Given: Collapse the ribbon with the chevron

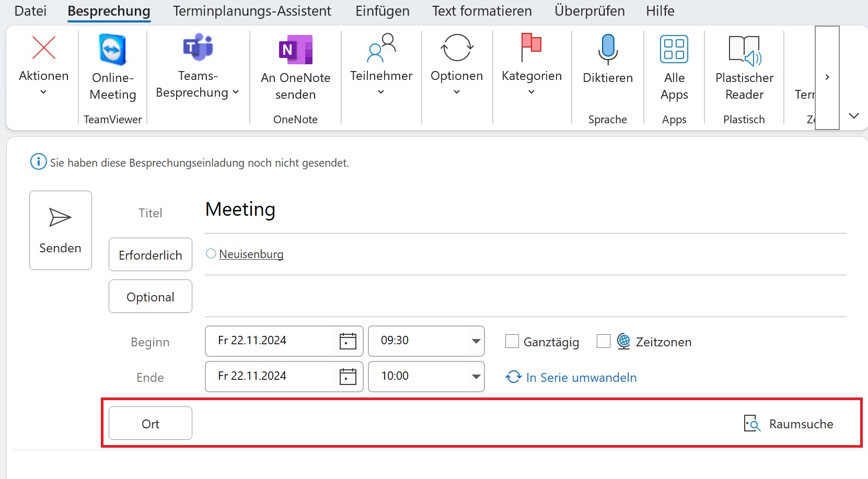Looking at the screenshot, I should pos(853,115).
